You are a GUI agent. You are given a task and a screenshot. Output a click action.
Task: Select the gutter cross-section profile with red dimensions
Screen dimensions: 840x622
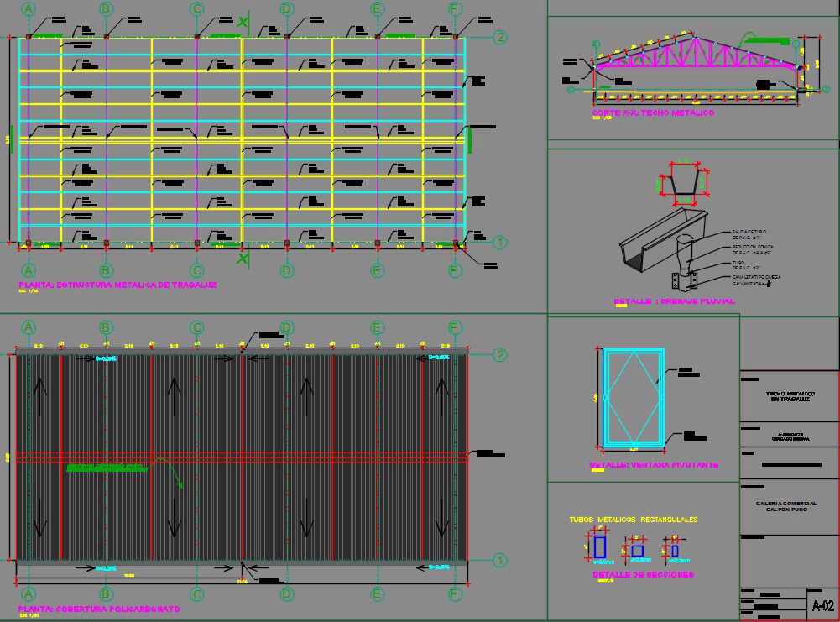pos(685,183)
